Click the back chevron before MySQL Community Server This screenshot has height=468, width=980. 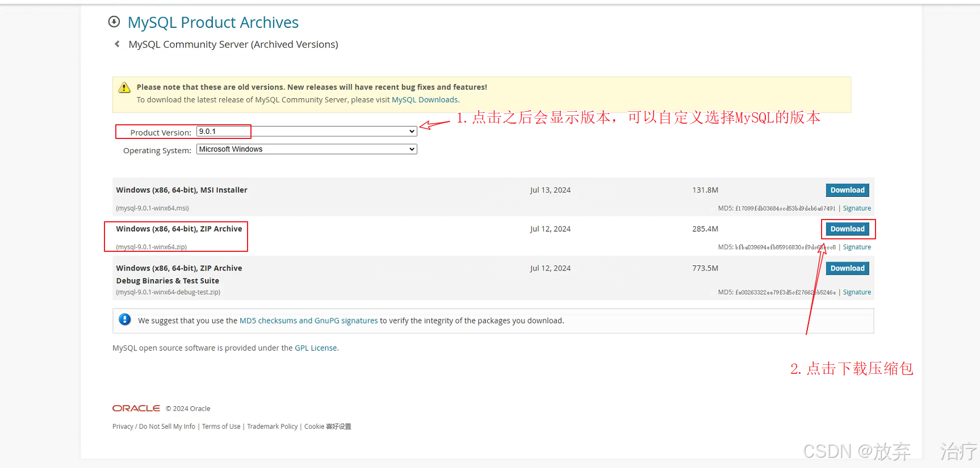(117, 44)
